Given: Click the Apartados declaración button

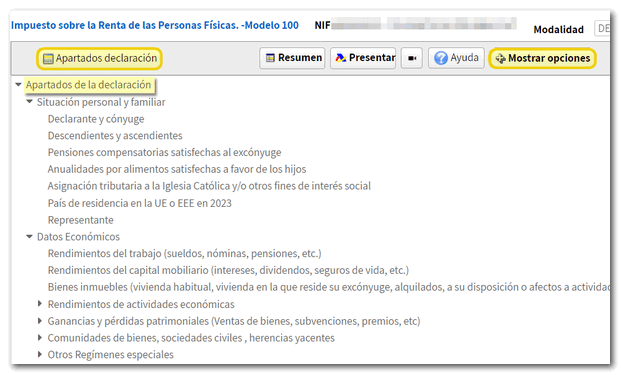Looking at the screenshot, I should [99, 59].
